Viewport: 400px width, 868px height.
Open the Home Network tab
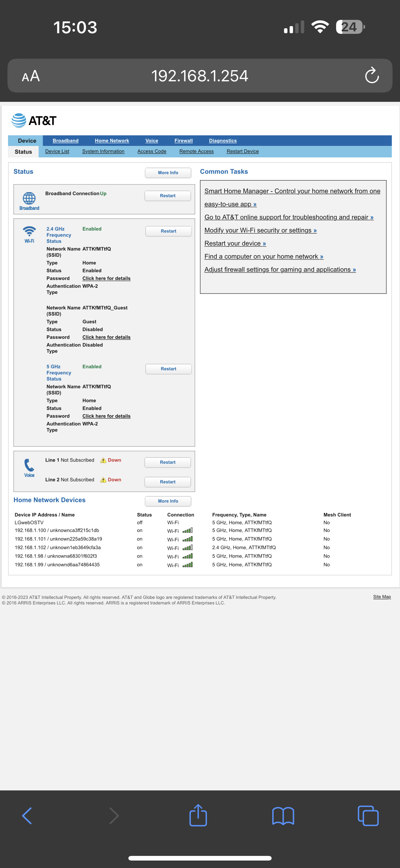tap(112, 141)
